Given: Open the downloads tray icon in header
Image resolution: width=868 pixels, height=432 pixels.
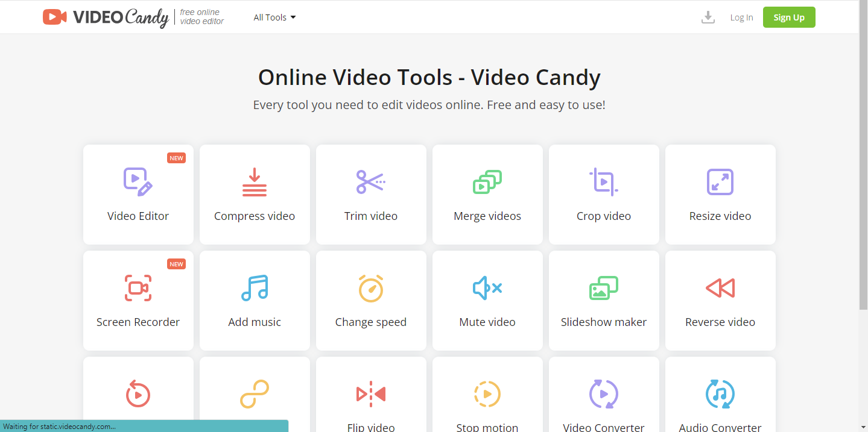Looking at the screenshot, I should click(708, 17).
